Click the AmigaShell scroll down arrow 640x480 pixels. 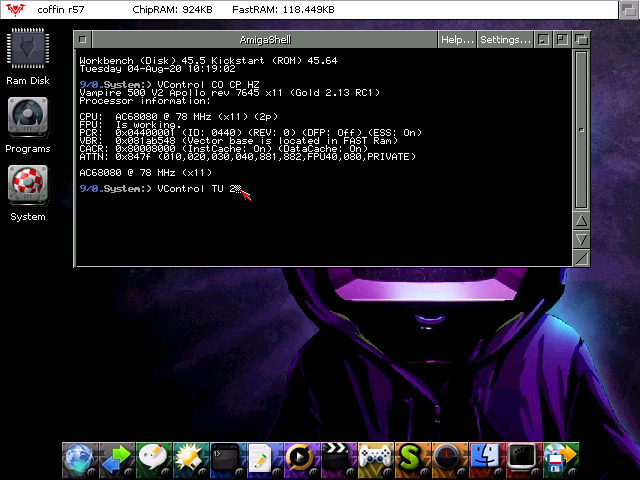581,239
